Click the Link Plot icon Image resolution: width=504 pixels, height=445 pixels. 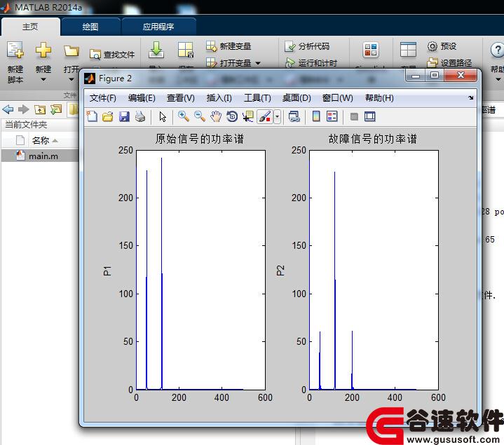click(x=294, y=116)
